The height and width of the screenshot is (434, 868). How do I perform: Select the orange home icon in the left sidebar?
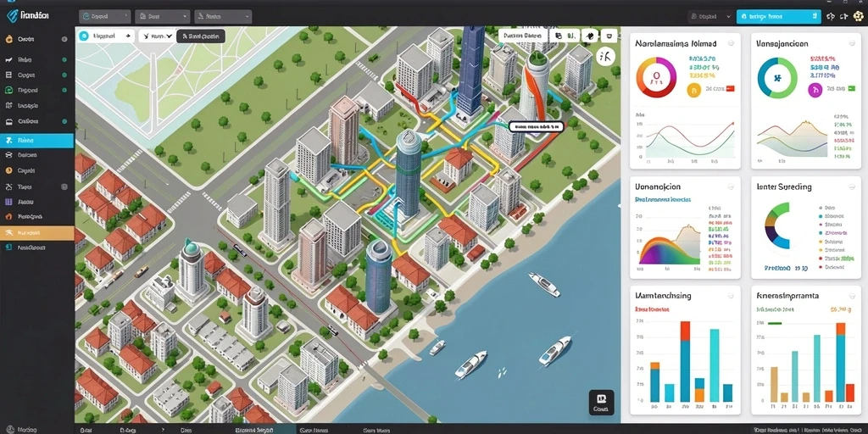[x=8, y=216]
